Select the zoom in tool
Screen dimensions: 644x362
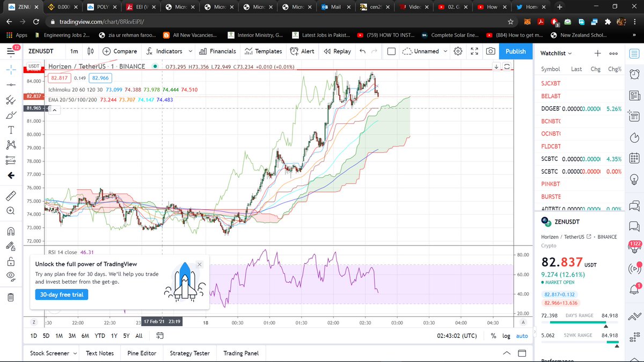[11, 211]
